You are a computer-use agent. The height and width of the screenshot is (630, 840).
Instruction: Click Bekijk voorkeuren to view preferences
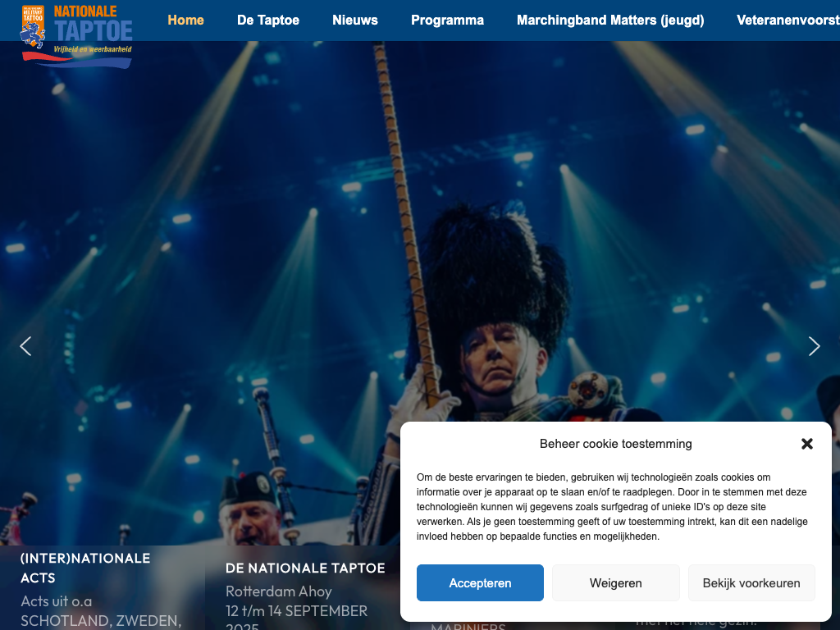pos(751,583)
